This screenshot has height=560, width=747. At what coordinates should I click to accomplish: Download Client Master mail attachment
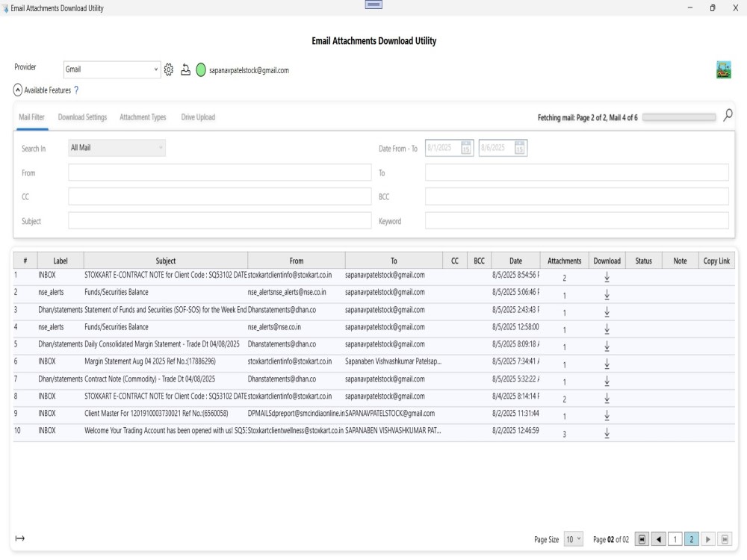pyautogui.click(x=607, y=415)
